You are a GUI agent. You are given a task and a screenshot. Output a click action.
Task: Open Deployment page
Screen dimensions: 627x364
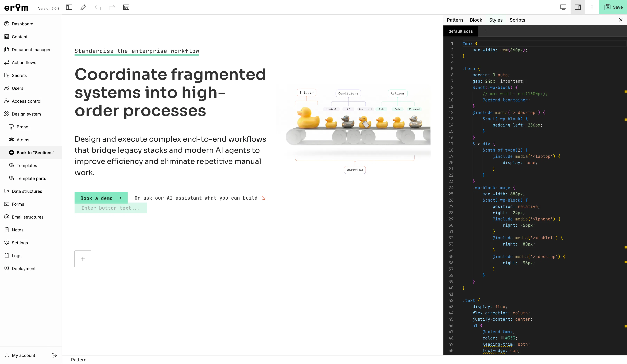coord(31,268)
